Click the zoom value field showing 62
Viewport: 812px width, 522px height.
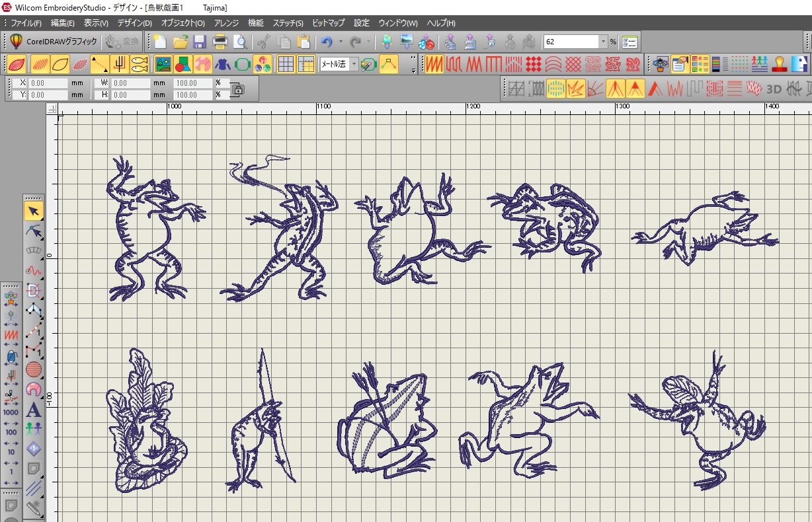tap(571, 42)
